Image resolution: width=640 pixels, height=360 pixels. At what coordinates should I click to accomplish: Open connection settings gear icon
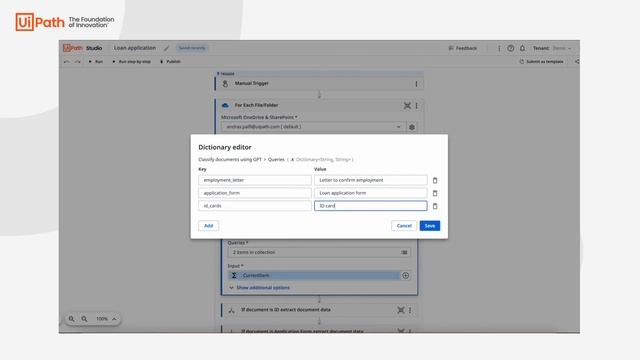click(x=412, y=127)
